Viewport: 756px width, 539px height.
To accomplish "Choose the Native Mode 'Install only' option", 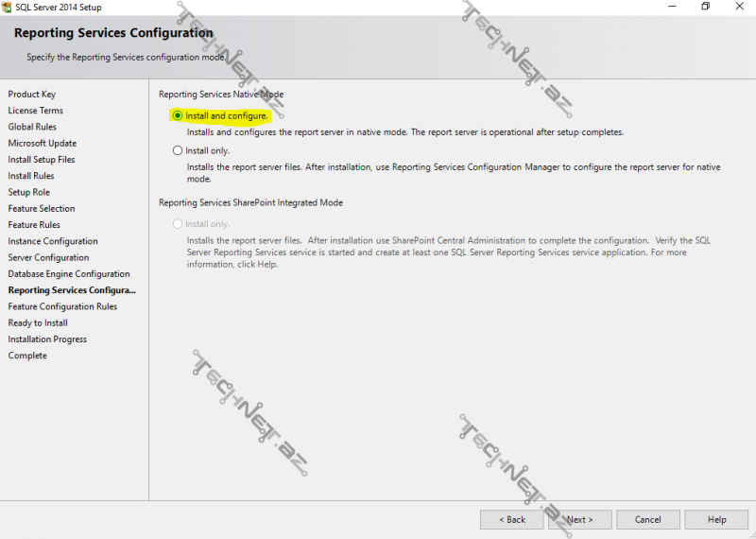I will 178,150.
